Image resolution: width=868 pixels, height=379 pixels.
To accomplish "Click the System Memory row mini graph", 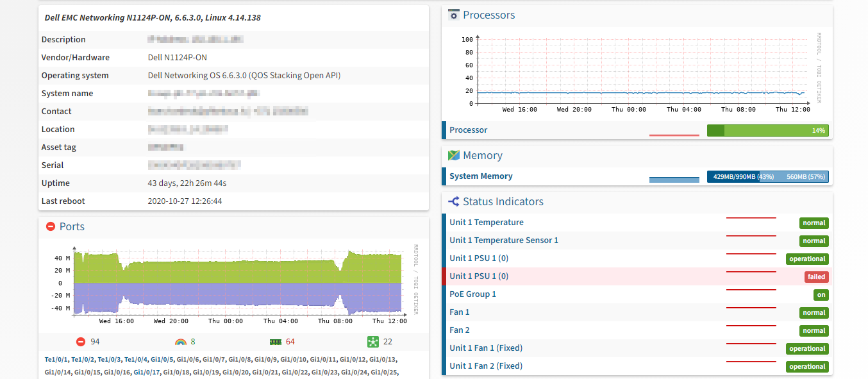I will [674, 176].
